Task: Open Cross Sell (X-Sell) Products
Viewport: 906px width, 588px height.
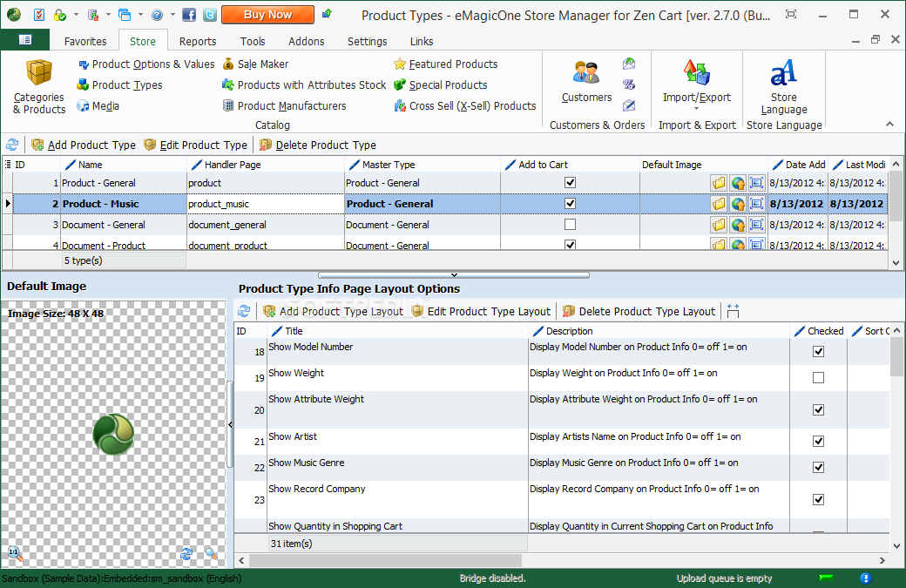Action: click(465, 105)
